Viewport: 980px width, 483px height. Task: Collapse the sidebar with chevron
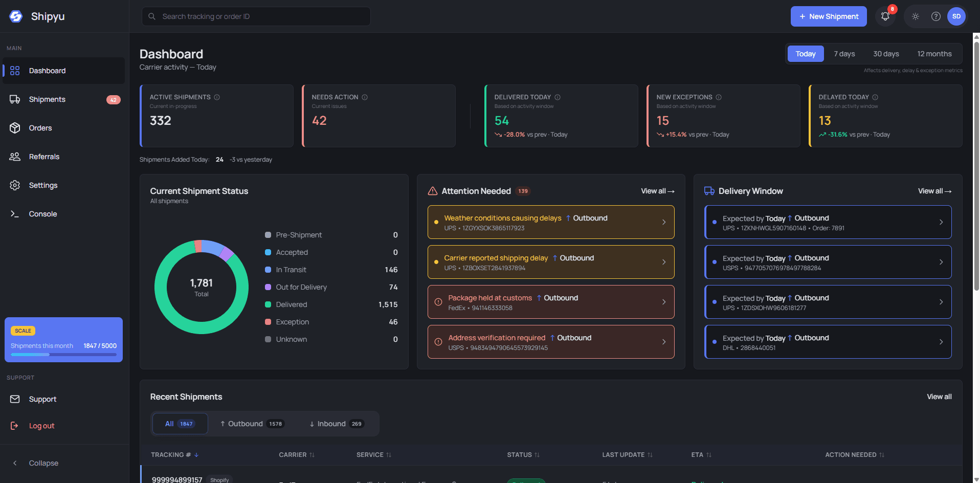tap(15, 463)
